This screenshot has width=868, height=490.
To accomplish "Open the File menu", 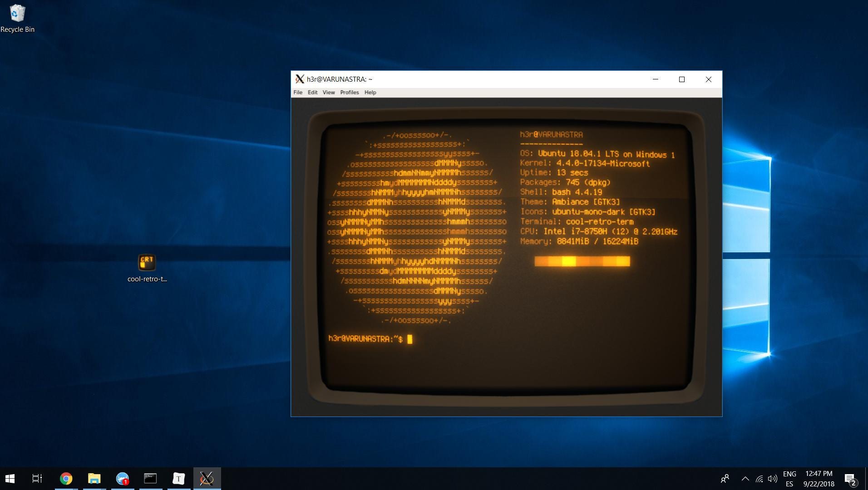I will pos(298,92).
